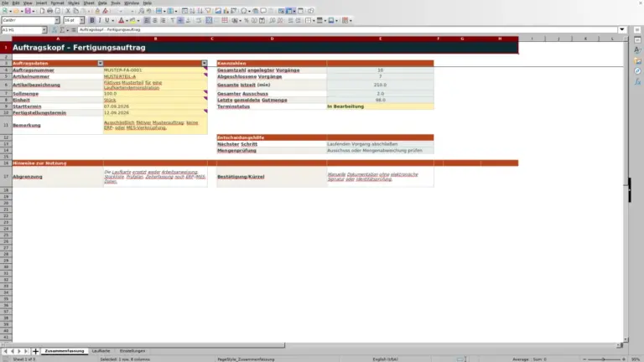Click the Print icon in toolbar
Viewport: 644px width, 362px height.
(49, 11)
